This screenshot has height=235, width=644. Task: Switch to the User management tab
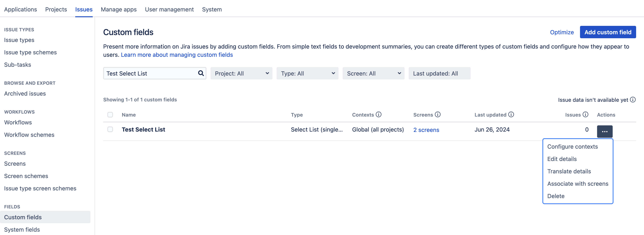[x=169, y=10]
